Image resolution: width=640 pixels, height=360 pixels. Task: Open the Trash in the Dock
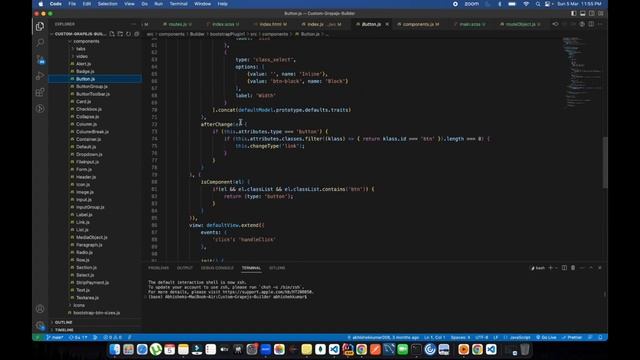coord(525,349)
